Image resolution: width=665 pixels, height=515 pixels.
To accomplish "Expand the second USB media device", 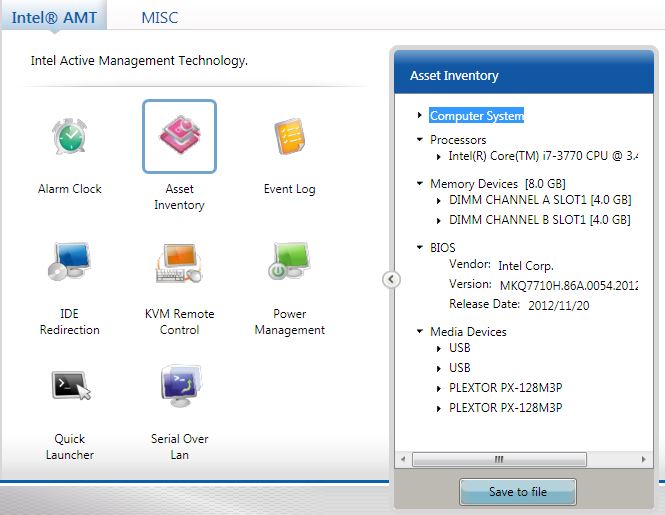I will (439, 369).
